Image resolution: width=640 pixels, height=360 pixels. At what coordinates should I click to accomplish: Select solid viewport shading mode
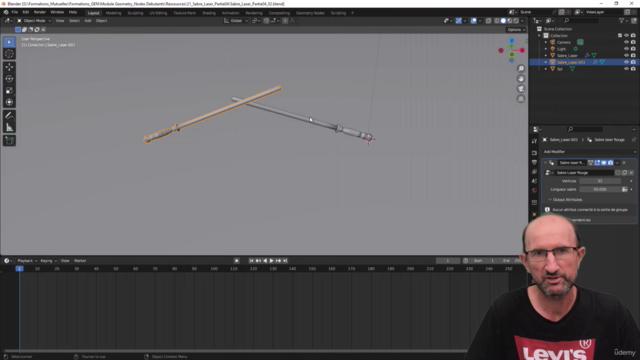click(x=503, y=21)
